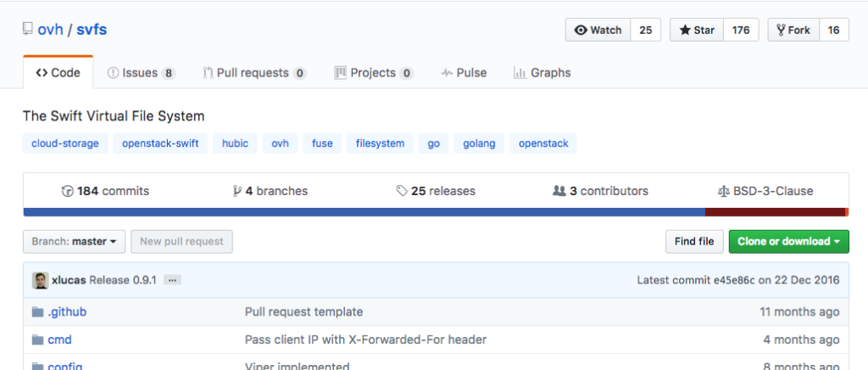Image resolution: width=868 pixels, height=370 pixels.
Task: Open the .github folder icon
Action: 37,311
